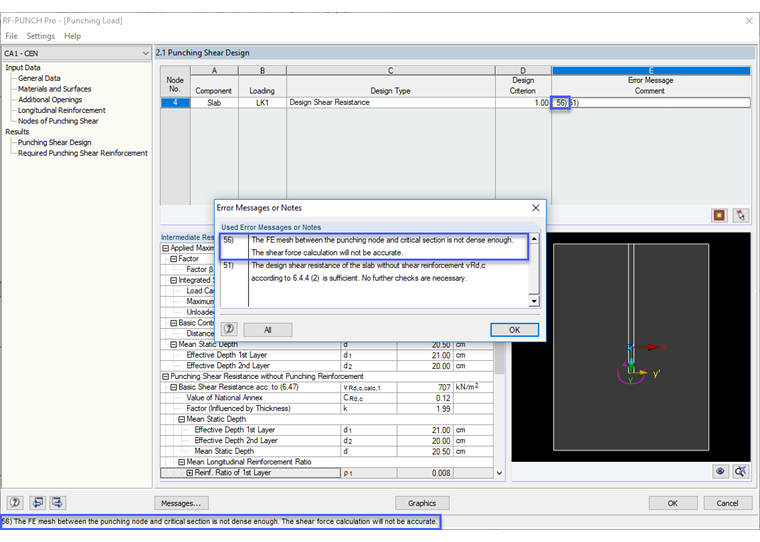Select General Data in the navigator
The height and width of the screenshot is (542, 760).
[x=39, y=78]
